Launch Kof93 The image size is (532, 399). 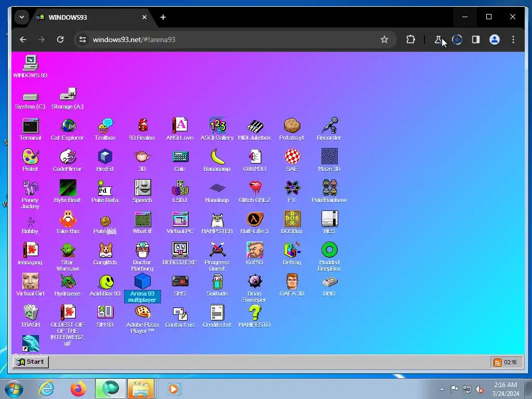(255, 254)
